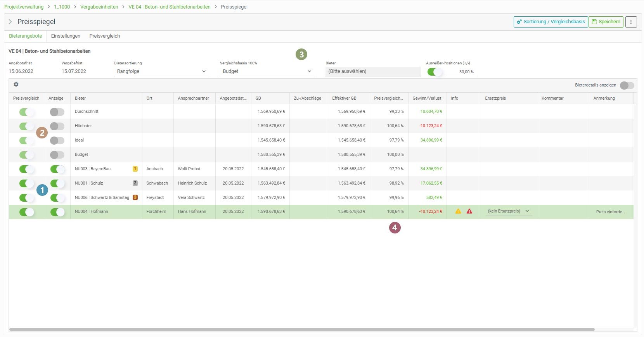Click the Speichern button
The image size is (644, 337).
(606, 22)
